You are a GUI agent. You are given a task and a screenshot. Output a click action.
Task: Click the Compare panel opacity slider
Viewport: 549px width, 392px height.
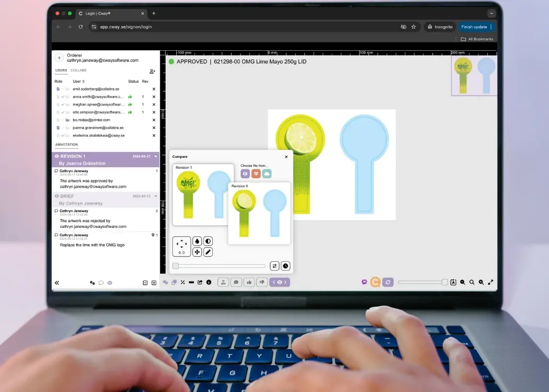coord(220,266)
